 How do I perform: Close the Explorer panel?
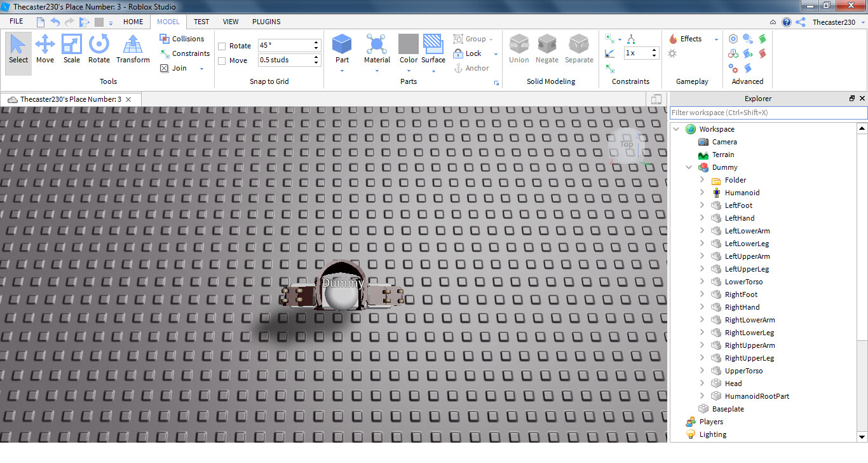(862, 99)
